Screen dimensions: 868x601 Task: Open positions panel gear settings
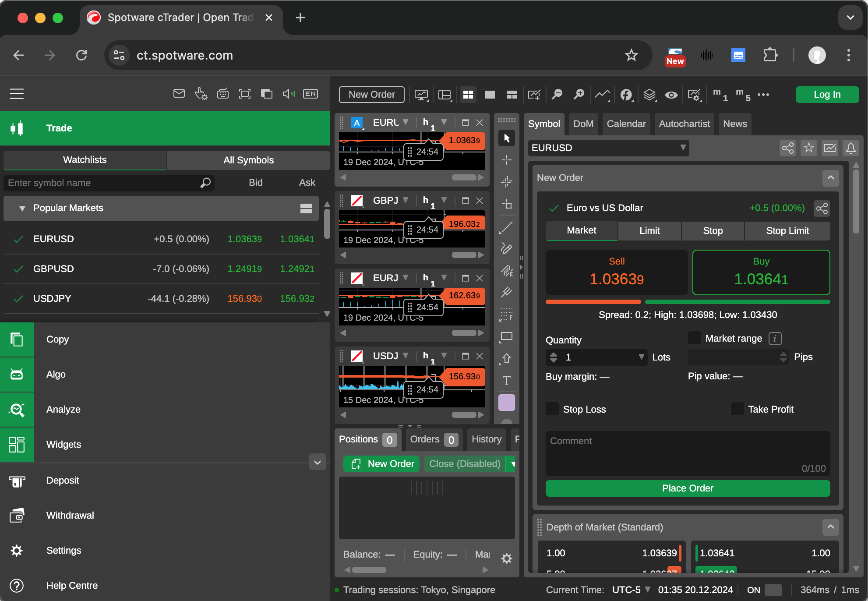(x=507, y=559)
